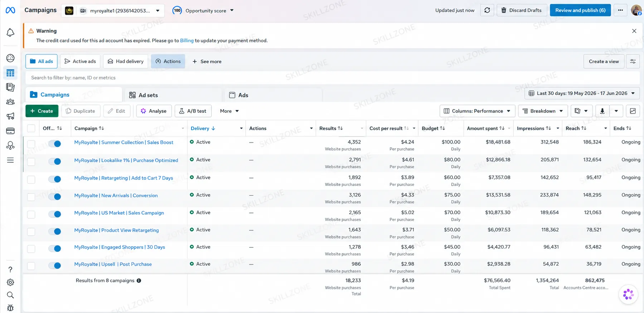Image resolution: width=644 pixels, height=313 pixels.
Task: Click the green Create button
Action: (42, 111)
